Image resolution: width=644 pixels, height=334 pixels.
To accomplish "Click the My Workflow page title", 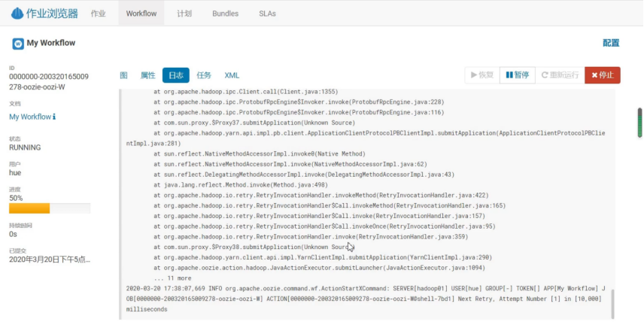I will click(51, 43).
